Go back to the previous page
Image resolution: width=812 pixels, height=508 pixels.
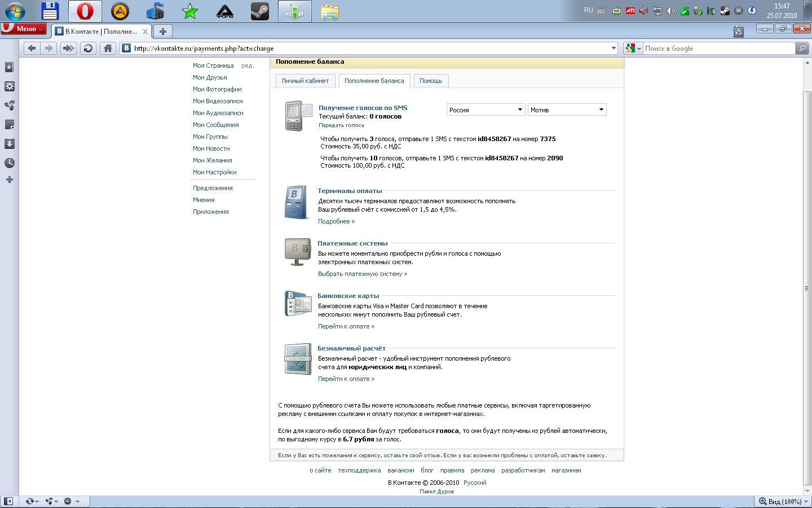click(32, 49)
